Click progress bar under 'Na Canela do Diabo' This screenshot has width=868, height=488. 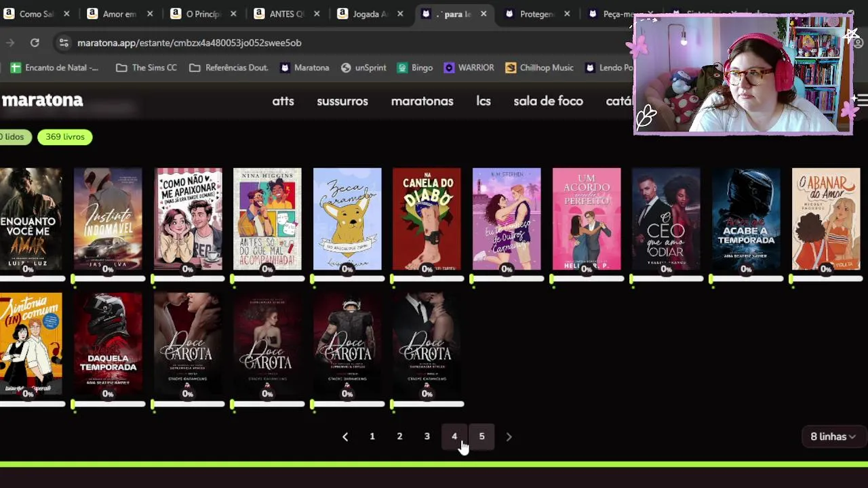tap(427, 279)
